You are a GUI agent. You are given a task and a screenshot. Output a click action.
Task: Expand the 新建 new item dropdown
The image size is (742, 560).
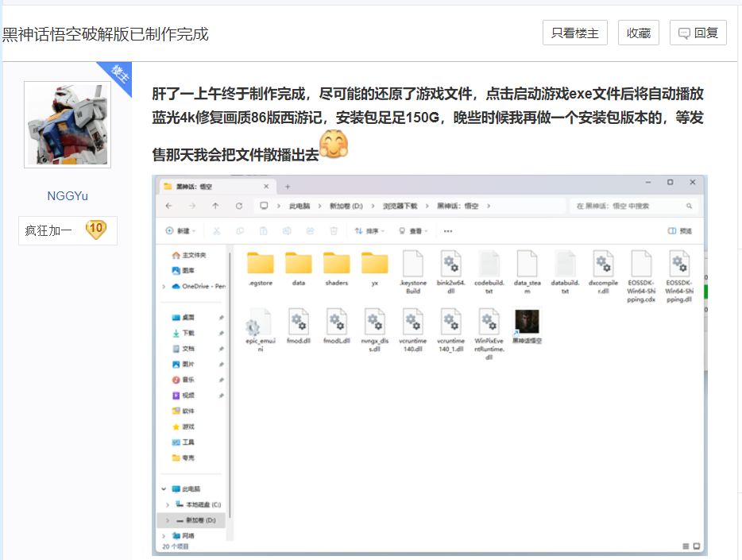point(182,231)
